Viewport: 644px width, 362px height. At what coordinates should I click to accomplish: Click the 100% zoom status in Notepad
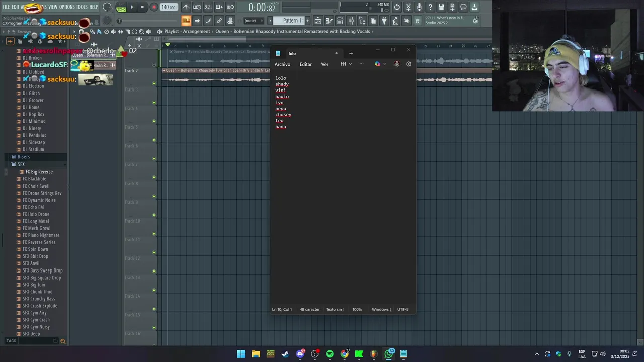(357, 309)
